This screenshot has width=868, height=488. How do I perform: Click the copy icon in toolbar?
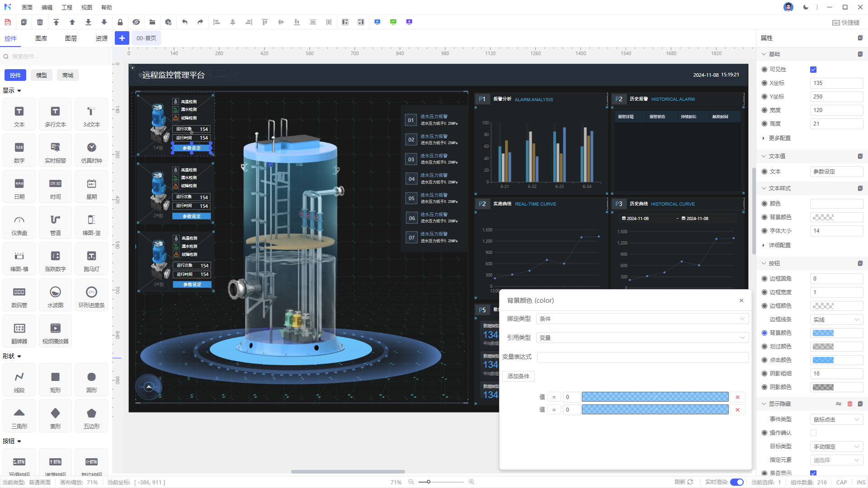[24, 22]
